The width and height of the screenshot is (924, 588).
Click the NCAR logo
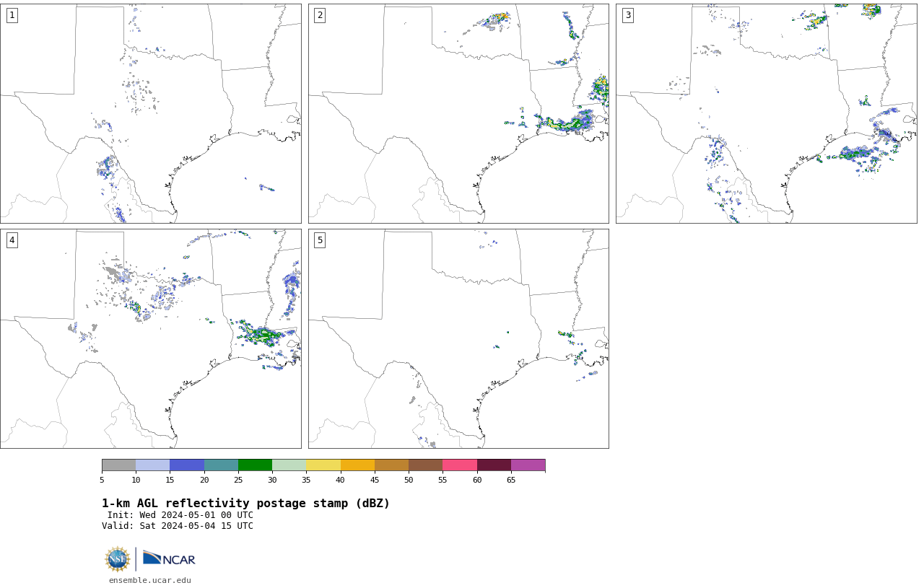click(x=169, y=558)
